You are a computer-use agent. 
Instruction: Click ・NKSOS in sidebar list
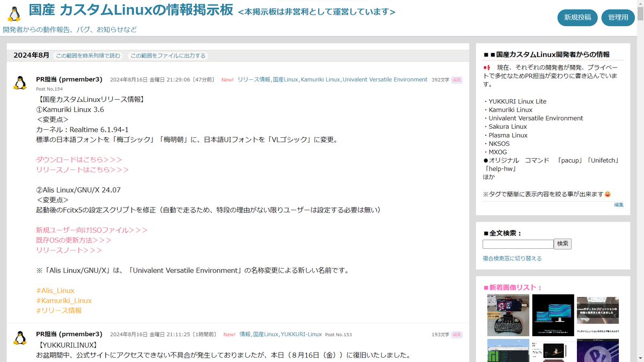[496, 144]
